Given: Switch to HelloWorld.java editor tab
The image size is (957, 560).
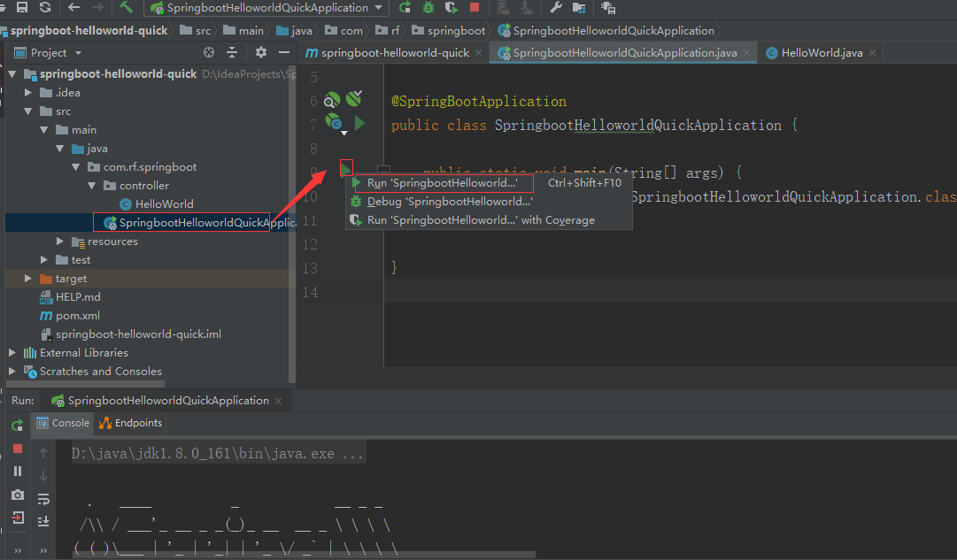Looking at the screenshot, I should tap(822, 53).
